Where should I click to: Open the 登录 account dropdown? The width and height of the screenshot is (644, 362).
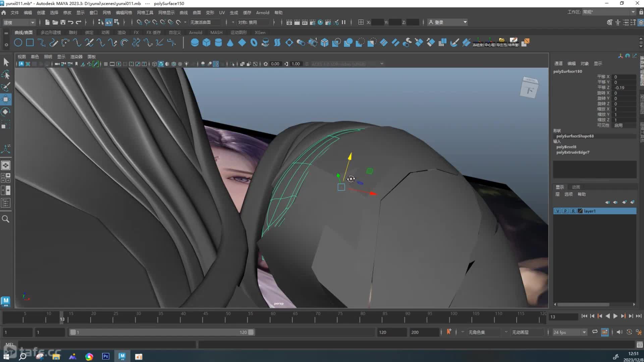click(448, 22)
